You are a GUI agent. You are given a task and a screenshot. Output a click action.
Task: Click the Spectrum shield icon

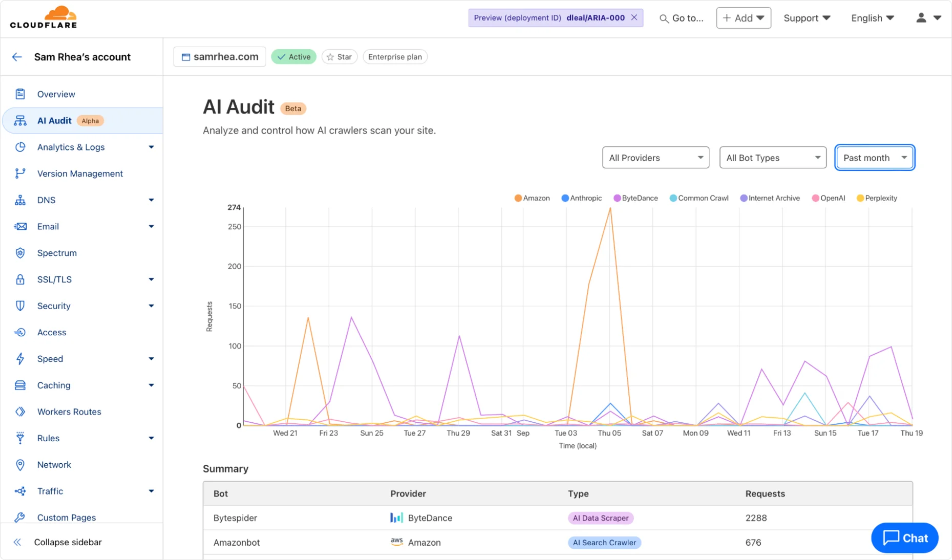tap(20, 253)
